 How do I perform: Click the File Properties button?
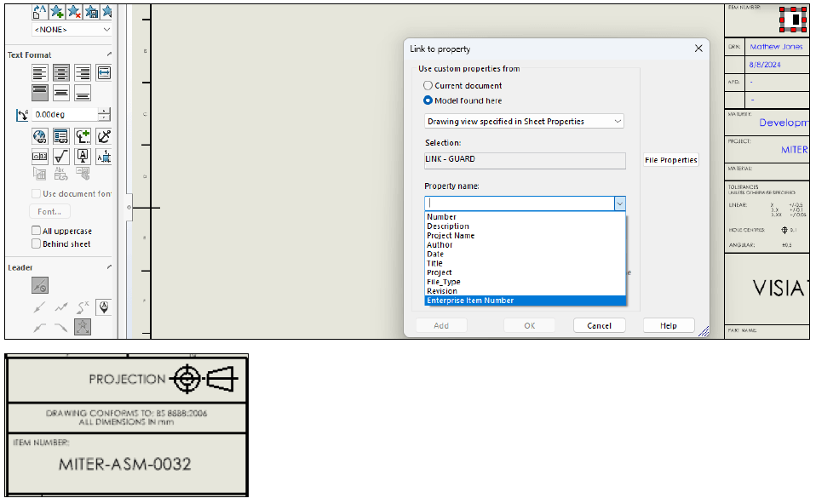pyautogui.click(x=670, y=160)
